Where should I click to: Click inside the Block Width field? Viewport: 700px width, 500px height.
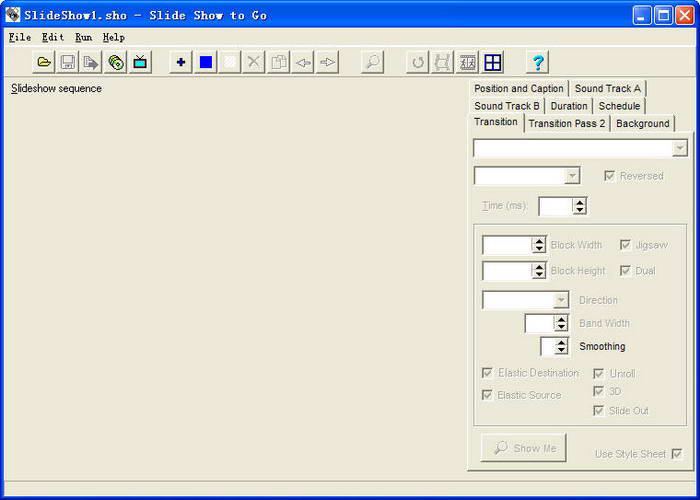point(508,245)
